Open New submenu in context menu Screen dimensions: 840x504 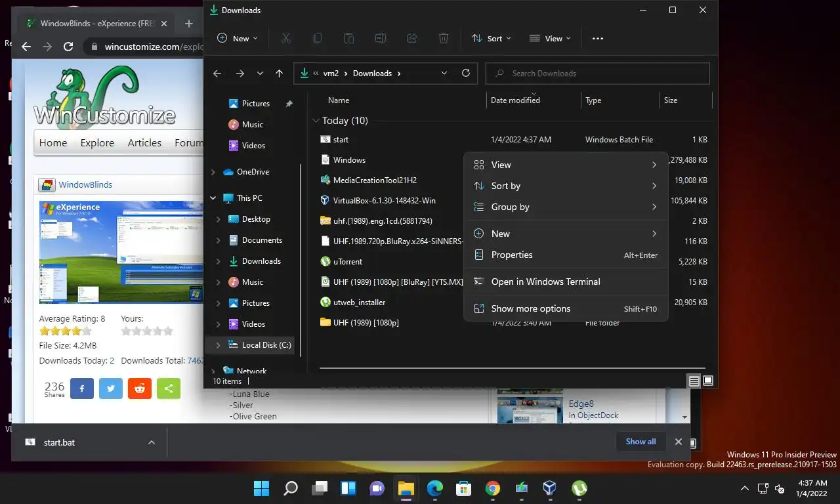pyautogui.click(x=566, y=234)
